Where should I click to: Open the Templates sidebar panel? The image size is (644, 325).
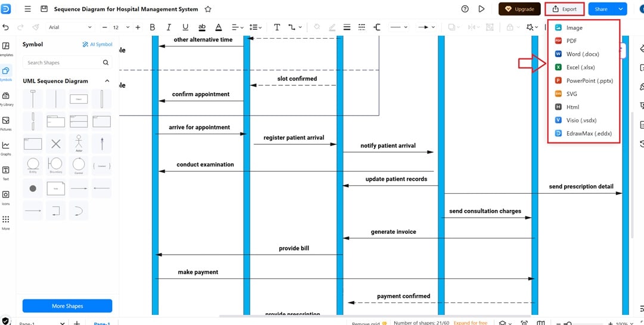(6, 49)
